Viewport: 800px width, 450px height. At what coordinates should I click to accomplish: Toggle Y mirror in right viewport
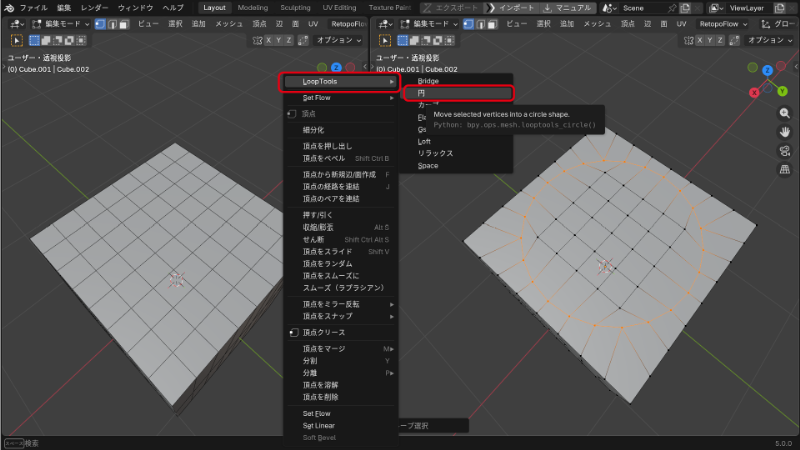710,40
